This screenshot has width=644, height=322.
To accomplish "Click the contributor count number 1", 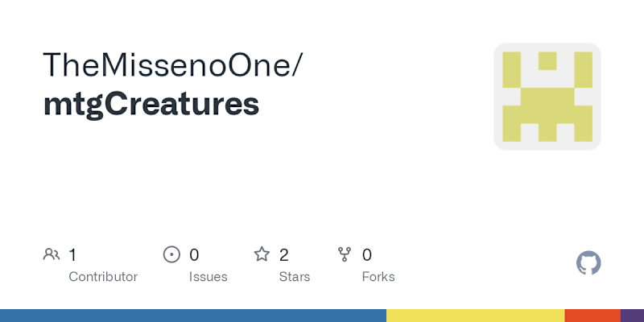I will 72,255.
